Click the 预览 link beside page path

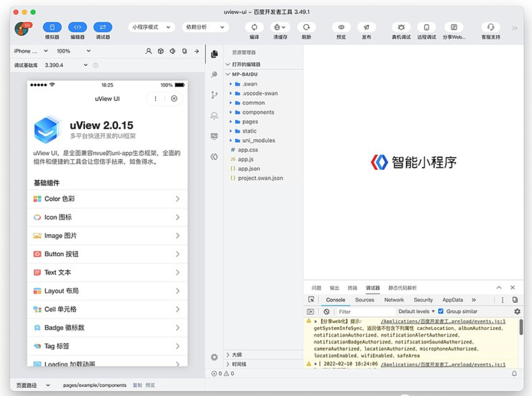[150, 385]
